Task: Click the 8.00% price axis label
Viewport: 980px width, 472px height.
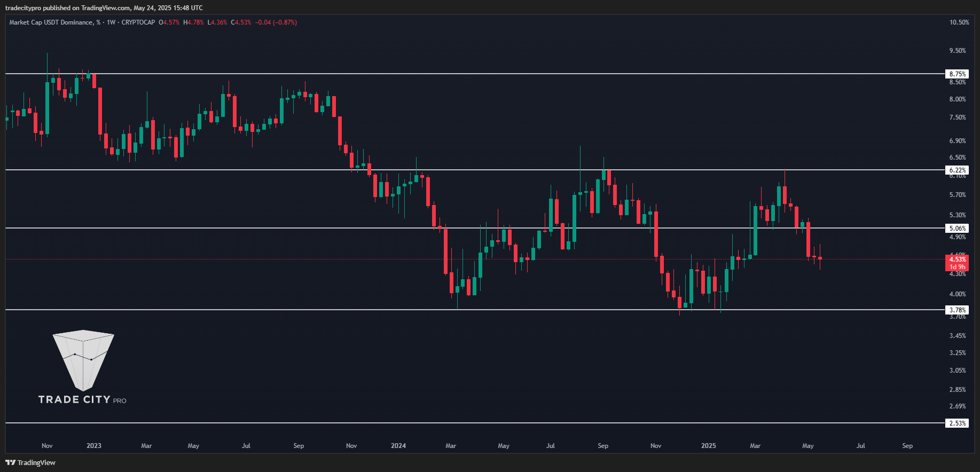Action: pos(958,99)
